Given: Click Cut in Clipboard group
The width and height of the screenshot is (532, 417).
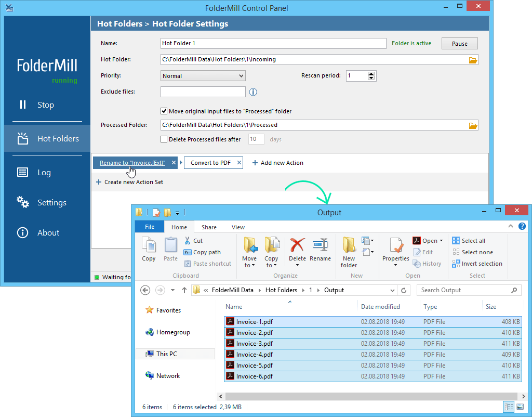Looking at the screenshot, I should pos(193,241).
